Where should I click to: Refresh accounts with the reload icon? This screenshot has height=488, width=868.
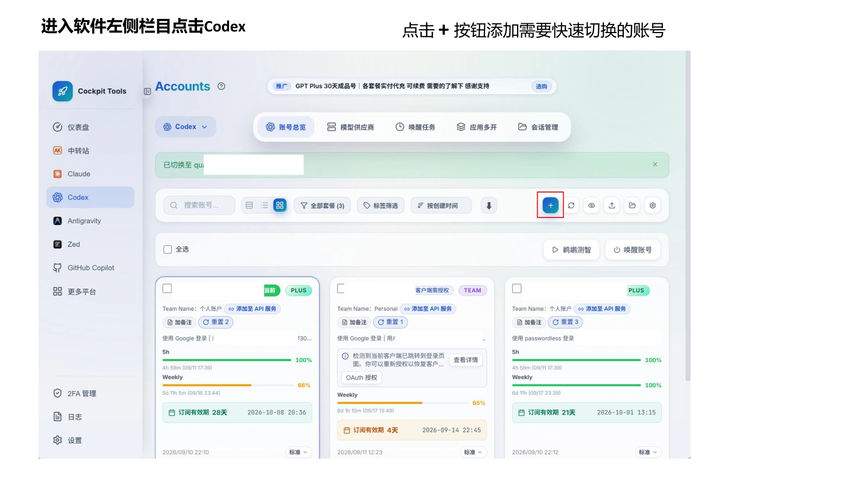pos(571,206)
